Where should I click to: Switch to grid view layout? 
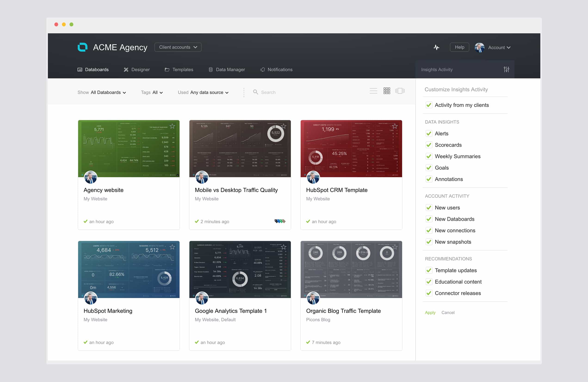click(x=387, y=91)
